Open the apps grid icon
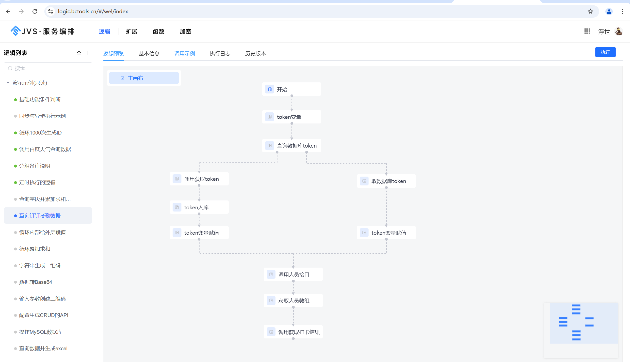Image resolution: width=630 pixels, height=364 pixels. (x=587, y=31)
